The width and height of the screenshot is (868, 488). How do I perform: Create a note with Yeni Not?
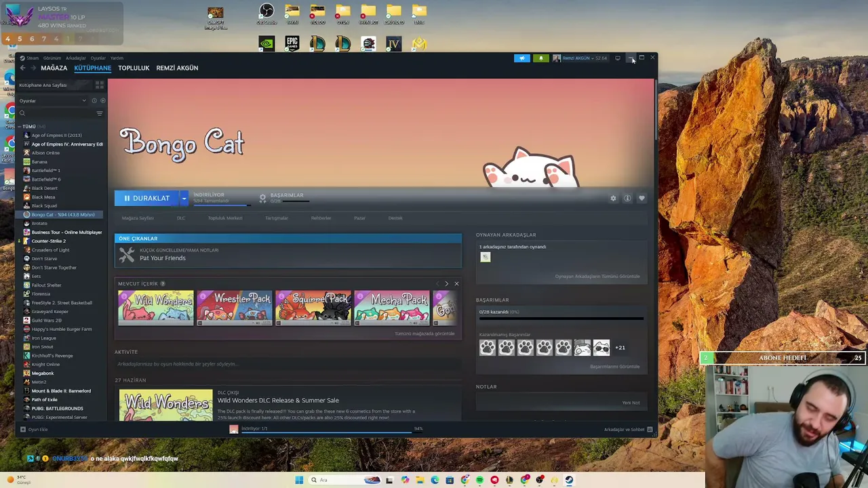click(x=631, y=403)
